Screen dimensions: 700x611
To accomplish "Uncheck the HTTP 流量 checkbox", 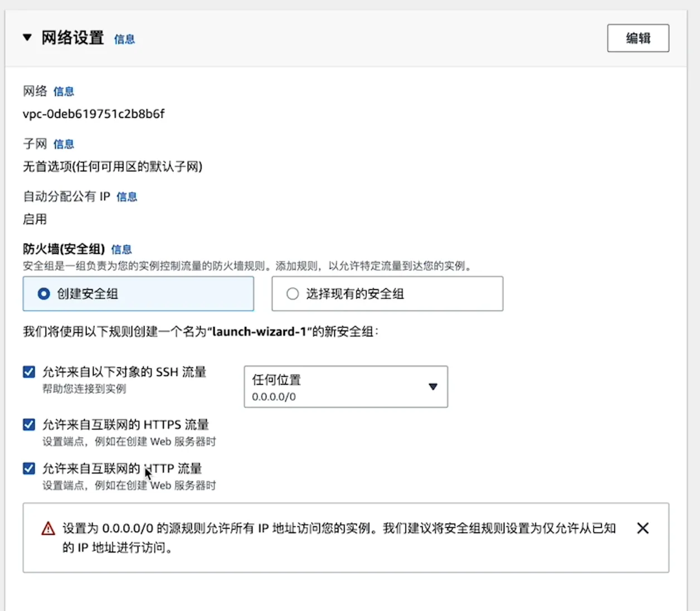I will tap(29, 468).
